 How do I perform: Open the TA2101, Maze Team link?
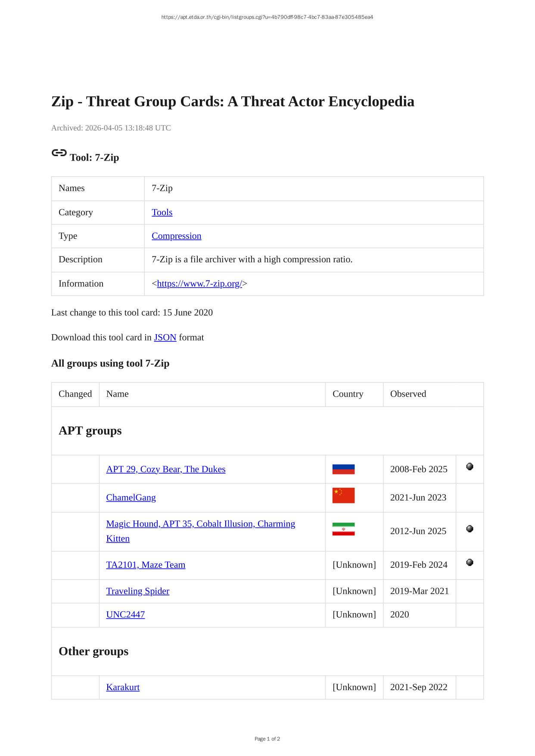[146, 565]
